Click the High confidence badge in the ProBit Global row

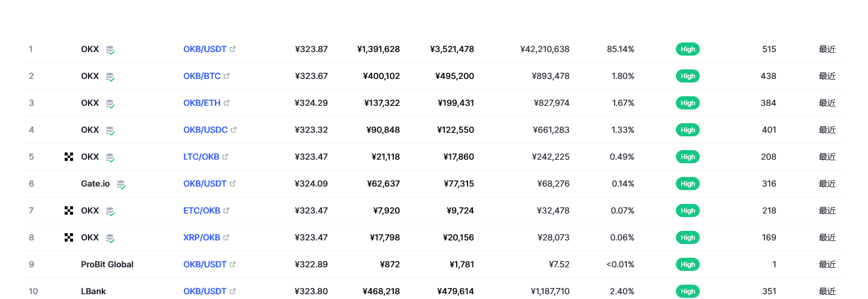pos(688,264)
